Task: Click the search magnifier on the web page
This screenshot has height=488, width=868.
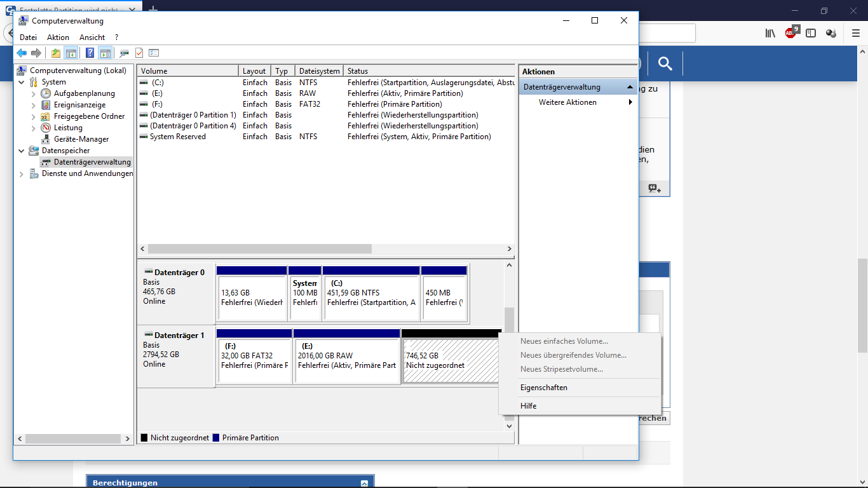Action: click(665, 64)
